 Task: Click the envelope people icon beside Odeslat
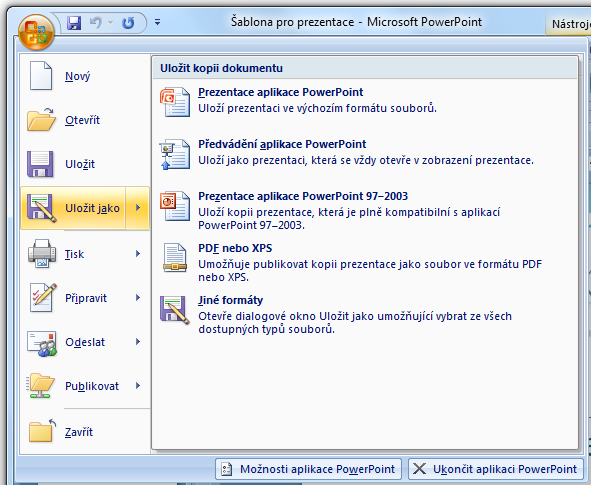click(42, 343)
